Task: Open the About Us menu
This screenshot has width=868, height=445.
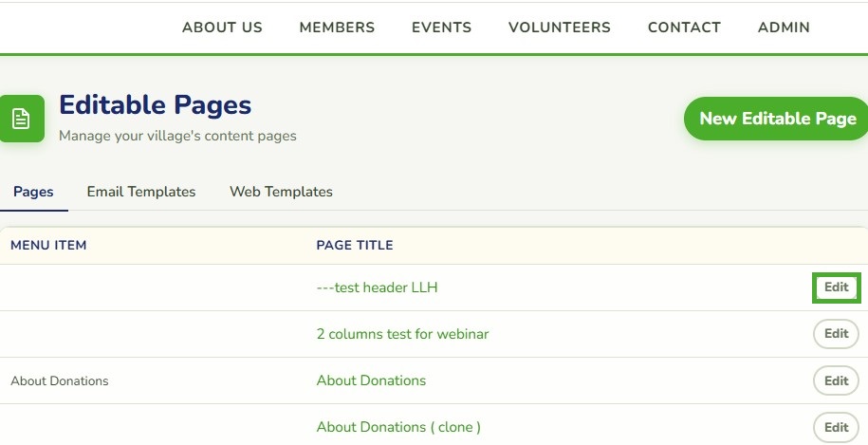Action: point(222,28)
